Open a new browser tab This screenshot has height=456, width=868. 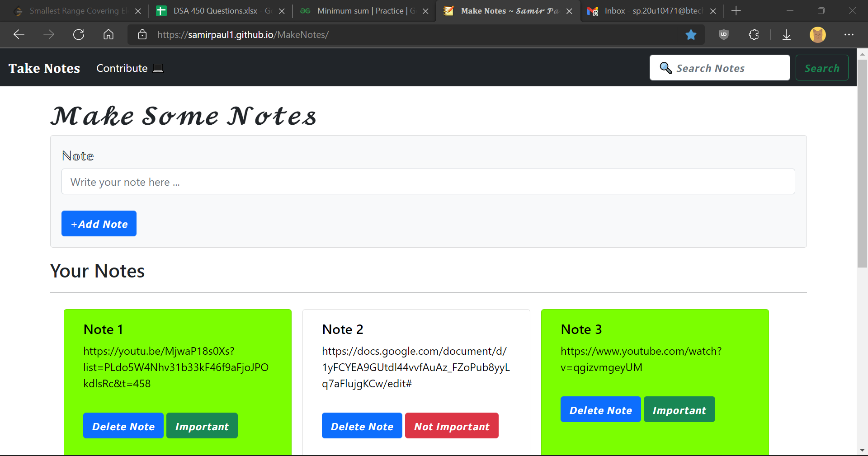(736, 11)
